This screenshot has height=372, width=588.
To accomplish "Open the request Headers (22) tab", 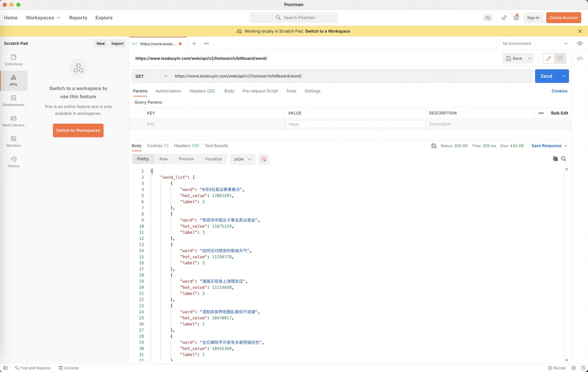I will tap(202, 91).
